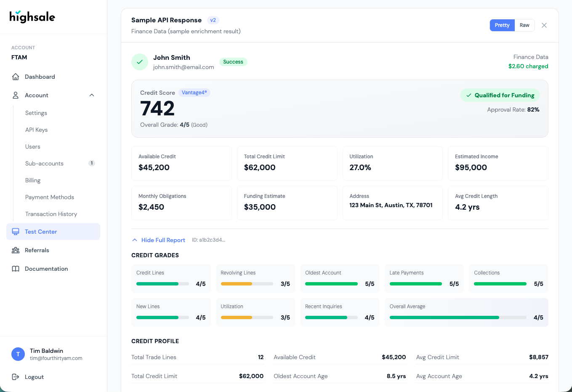Go to Transaction History

[x=51, y=214]
